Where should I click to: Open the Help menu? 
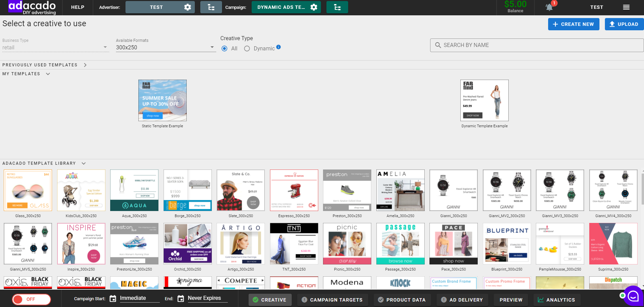78,7
